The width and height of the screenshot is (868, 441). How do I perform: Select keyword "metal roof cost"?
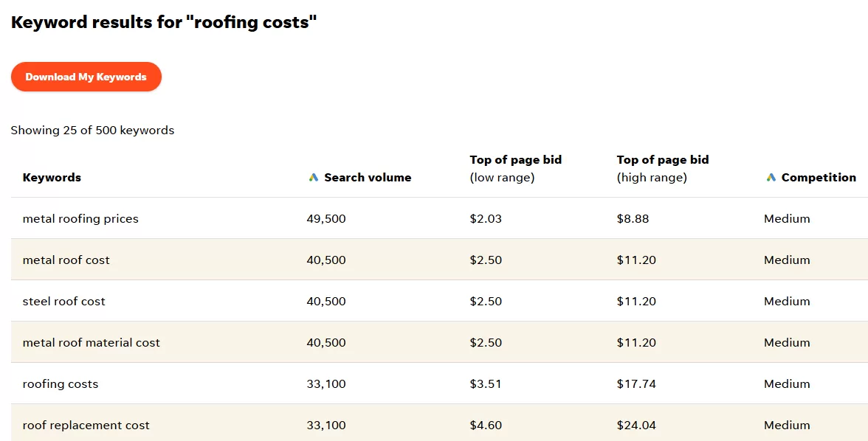coord(66,260)
